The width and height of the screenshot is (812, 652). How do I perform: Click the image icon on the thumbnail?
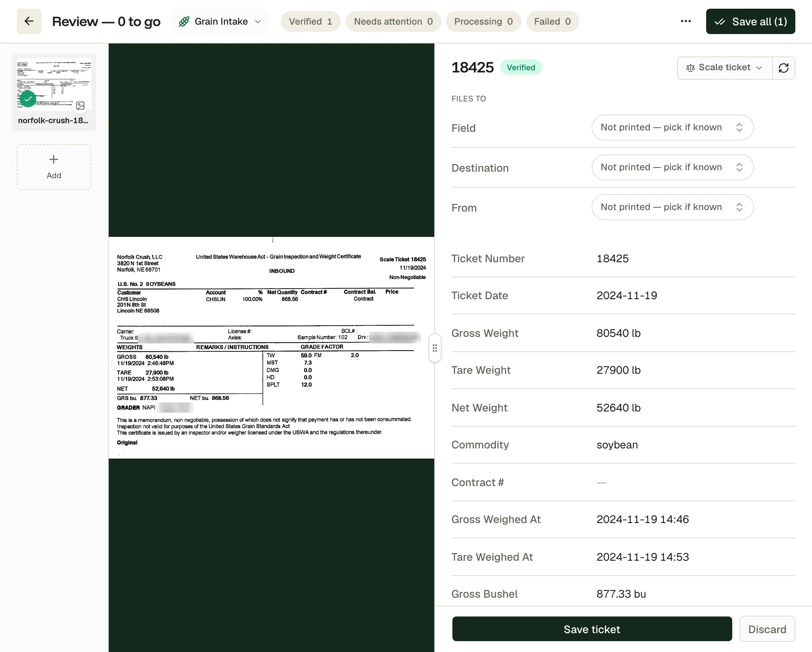pyautogui.click(x=80, y=105)
